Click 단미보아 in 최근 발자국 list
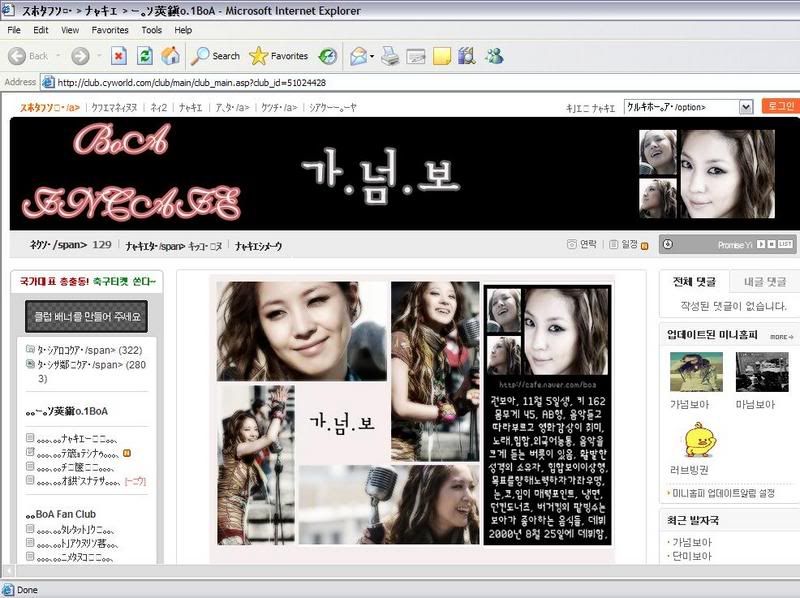The height and width of the screenshot is (598, 800). coord(691,556)
